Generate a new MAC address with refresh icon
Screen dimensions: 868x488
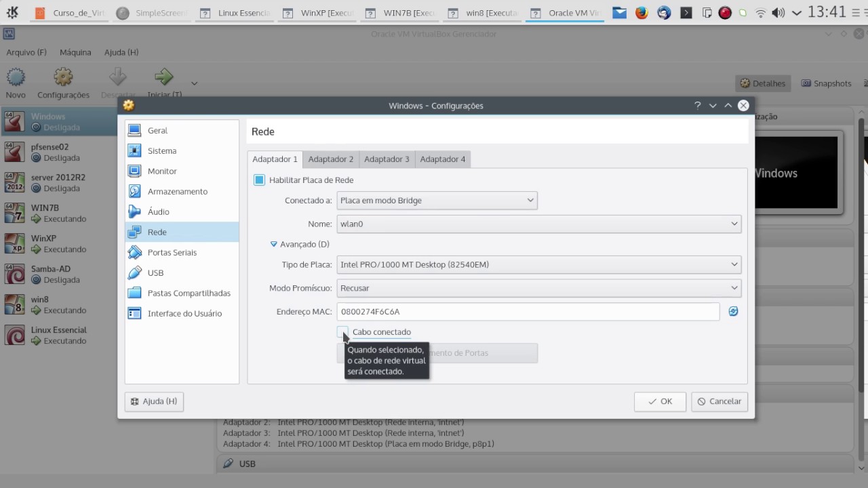[x=733, y=311]
